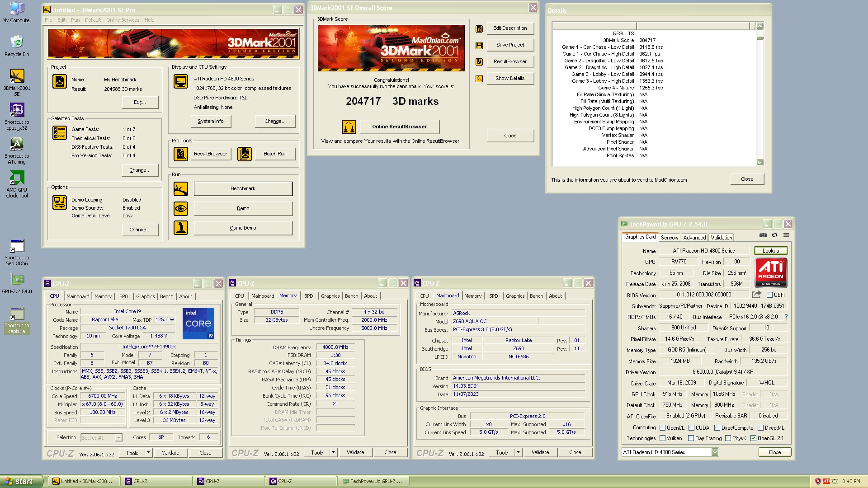Image resolution: width=868 pixels, height=488 pixels.
Task: Click the GPU name field in GPU-Z
Action: tap(704, 251)
